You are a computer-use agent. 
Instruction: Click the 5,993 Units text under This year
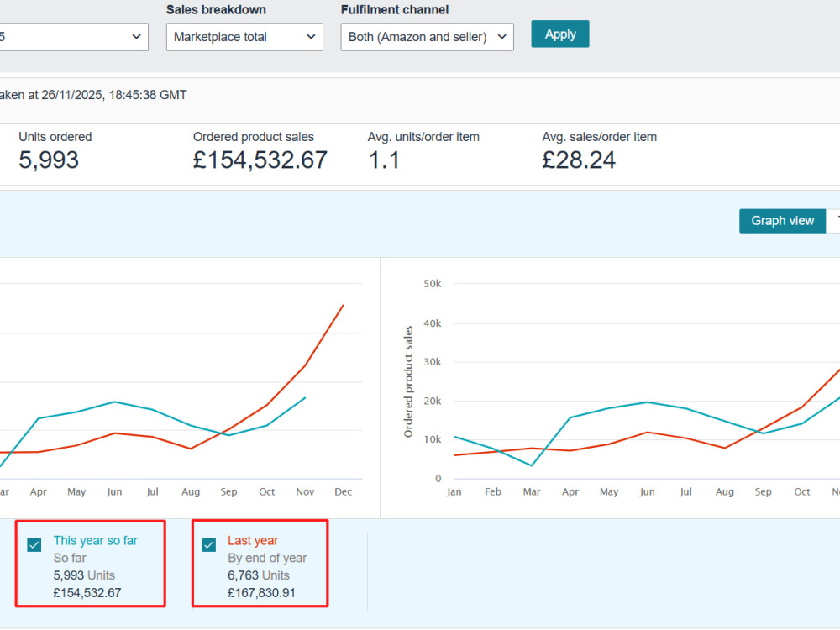click(84, 575)
